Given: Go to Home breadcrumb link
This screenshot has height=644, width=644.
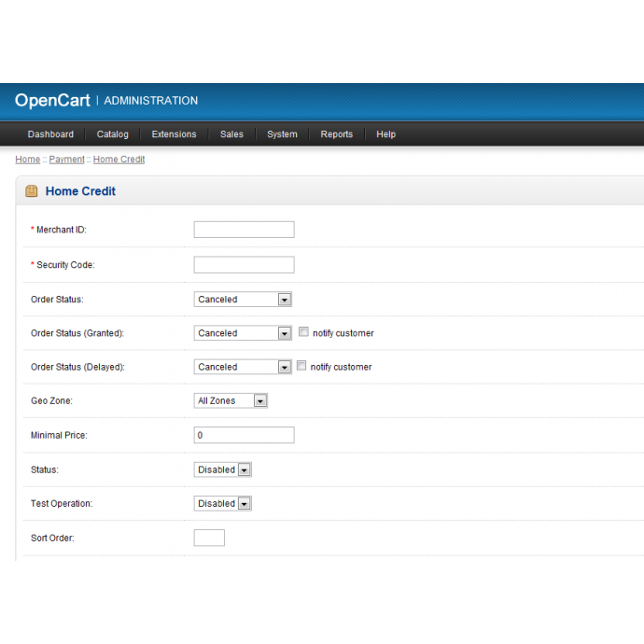Looking at the screenshot, I should coord(27,160).
